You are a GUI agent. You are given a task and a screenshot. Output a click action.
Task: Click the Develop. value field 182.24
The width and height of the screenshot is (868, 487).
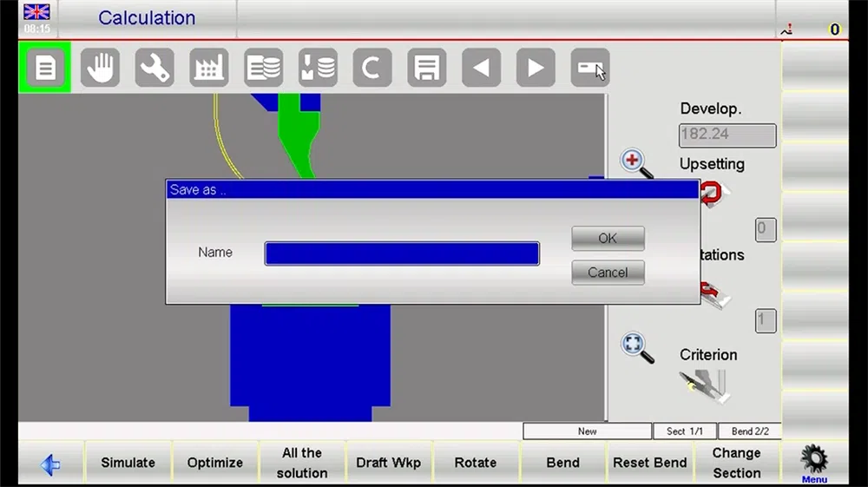click(727, 135)
